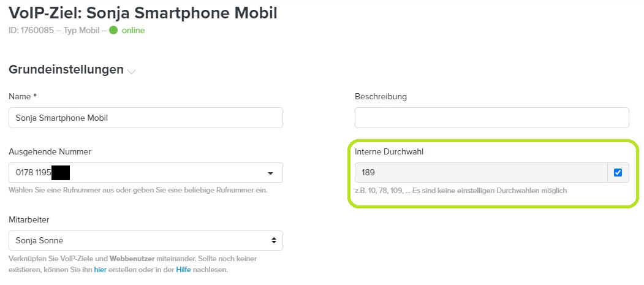The width and height of the screenshot is (644, 285).
Task: Click the 'Mitarbeiter' label
Action: (29, 219)
